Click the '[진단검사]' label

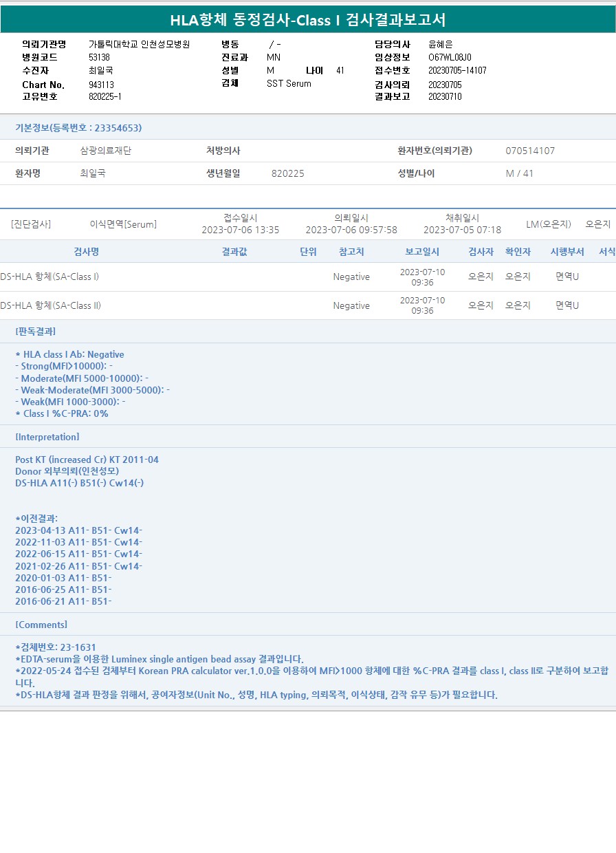coord(31,224)
